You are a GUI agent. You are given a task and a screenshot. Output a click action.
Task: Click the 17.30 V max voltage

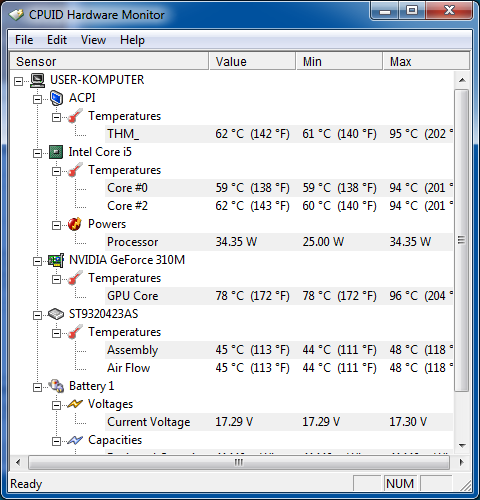pyautogui.click(x=408, y=422)
